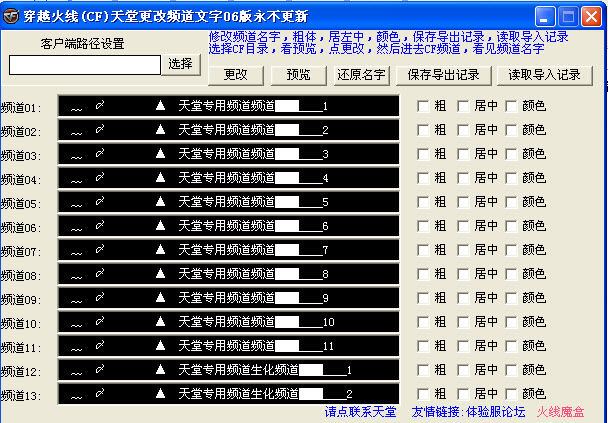
Task: Click the 更改 button
Action: pos(236,75)
